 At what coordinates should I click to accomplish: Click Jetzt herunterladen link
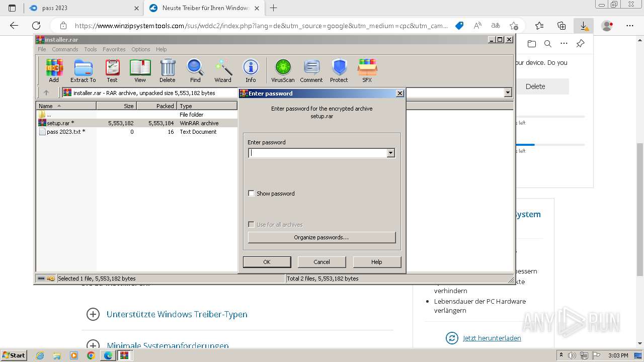pos(492,338)
